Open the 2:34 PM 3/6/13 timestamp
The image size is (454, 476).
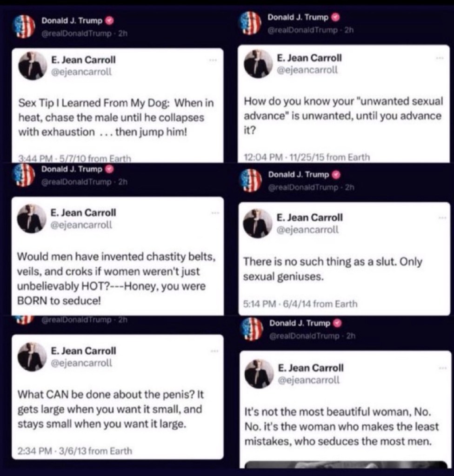(74, 451)
